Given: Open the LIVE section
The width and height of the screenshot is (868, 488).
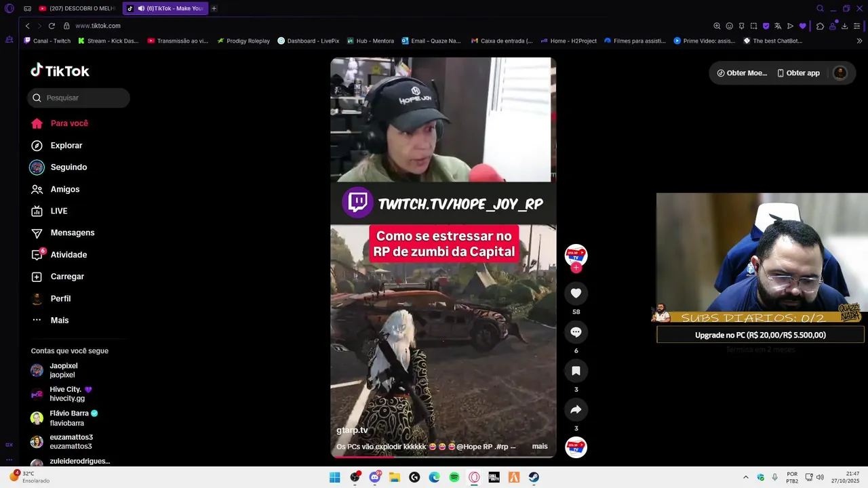Looking at the screenshot, I should (50, 211).
